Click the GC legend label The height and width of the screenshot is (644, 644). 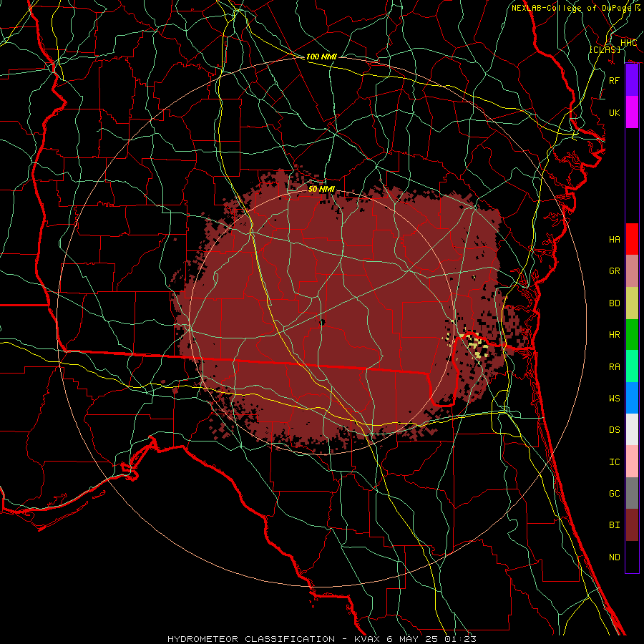pos(614,494)
